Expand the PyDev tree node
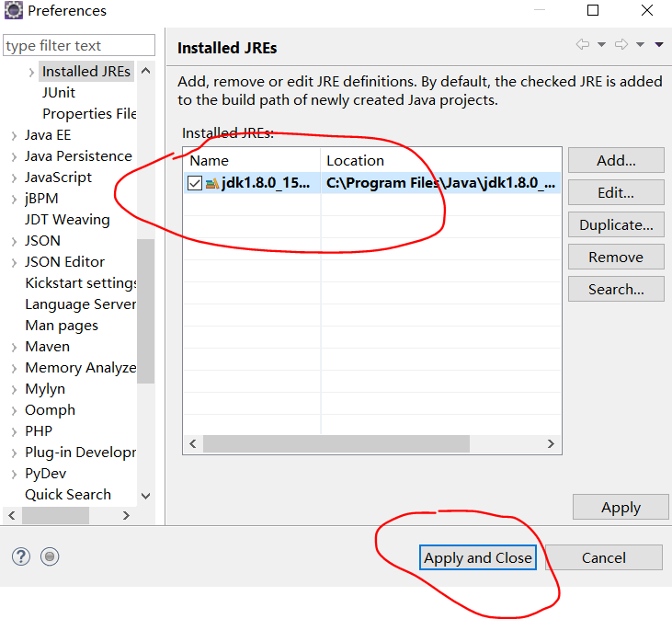 [14, 474]
